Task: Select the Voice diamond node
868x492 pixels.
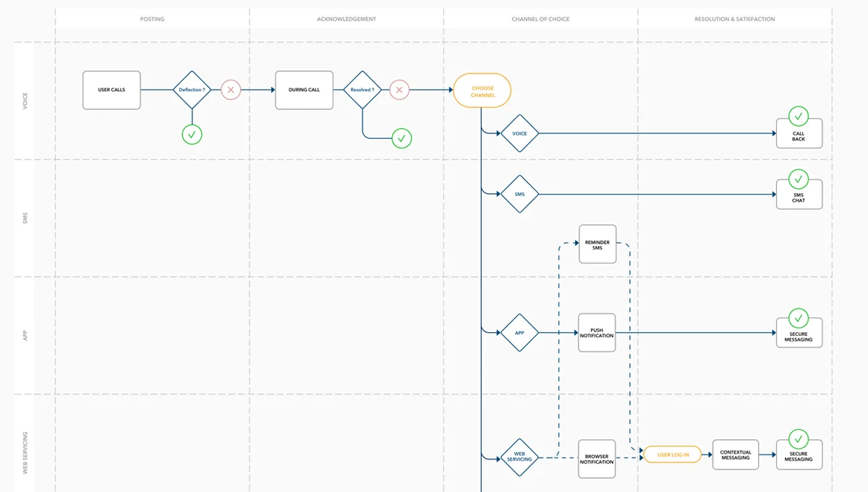Action: [519, 133]
